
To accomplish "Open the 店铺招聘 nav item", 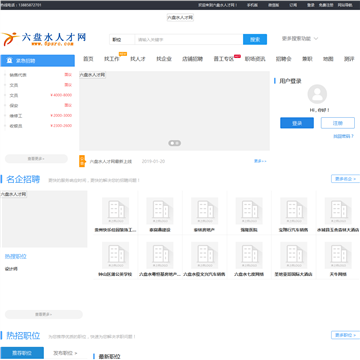I will click(x=192, y=59).
